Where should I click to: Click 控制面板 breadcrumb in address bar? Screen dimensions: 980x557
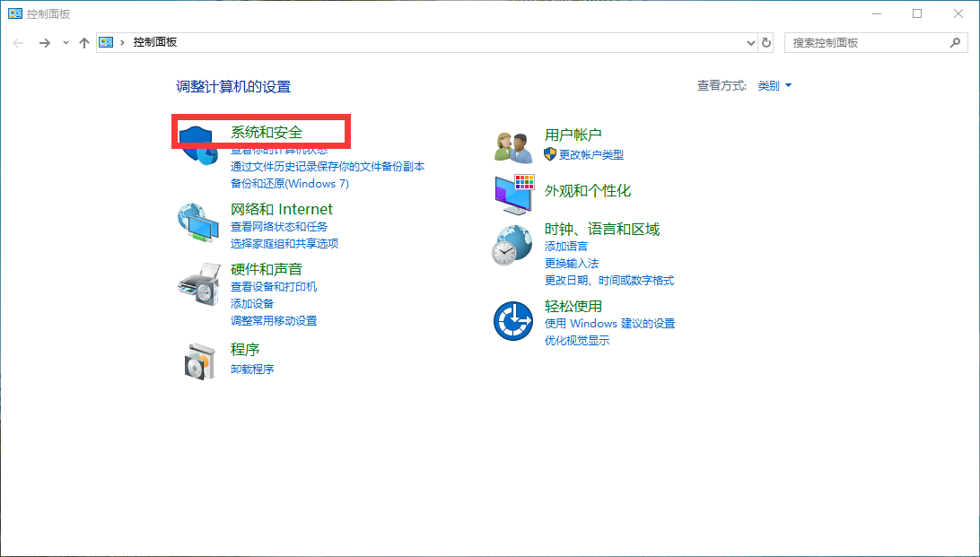[155, 43]
